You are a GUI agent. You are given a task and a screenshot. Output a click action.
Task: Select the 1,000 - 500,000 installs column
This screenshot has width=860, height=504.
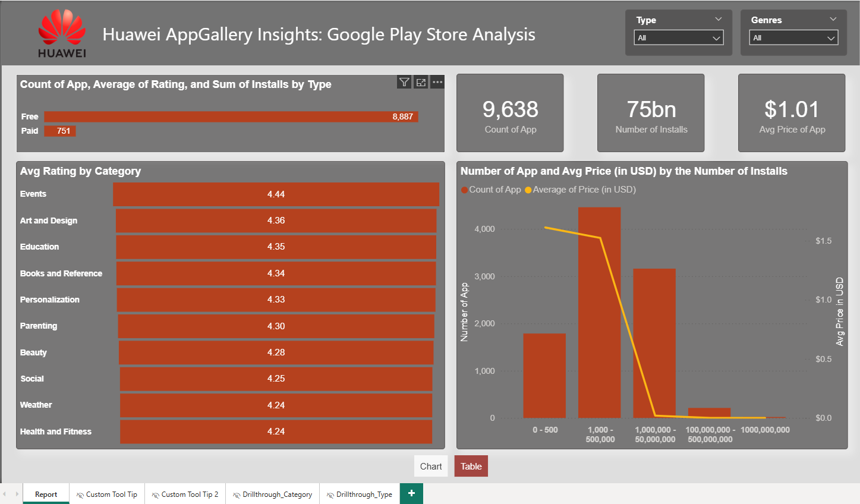[x=599, y=313]
